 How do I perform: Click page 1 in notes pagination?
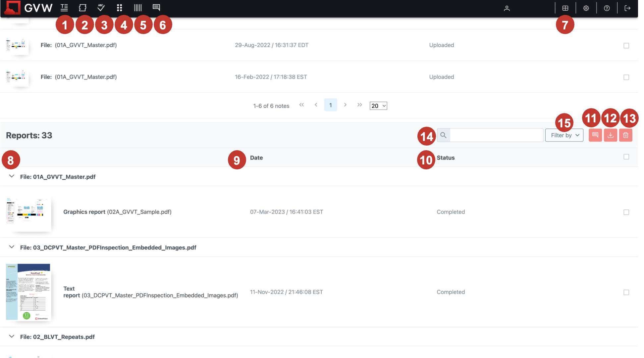click(x=330, y=105)
